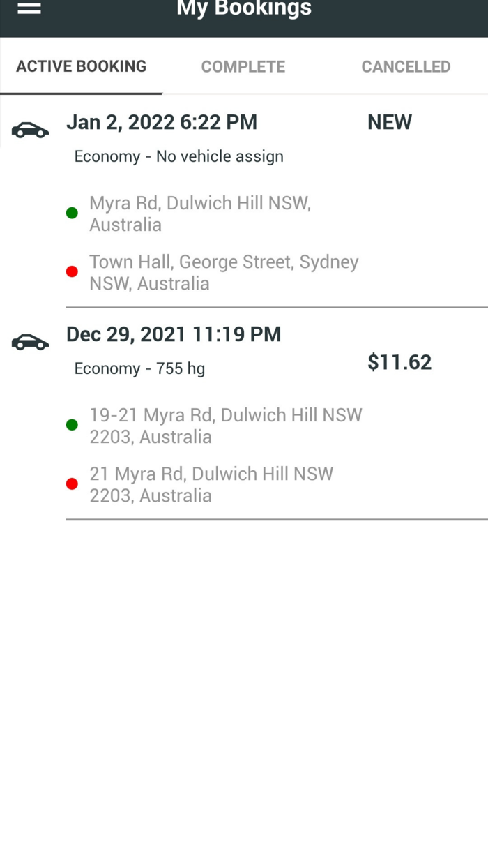Open the navigation hamburger menu
This screenshot has height=868, width=488.
pyautogui.click(x=29, y=9)
